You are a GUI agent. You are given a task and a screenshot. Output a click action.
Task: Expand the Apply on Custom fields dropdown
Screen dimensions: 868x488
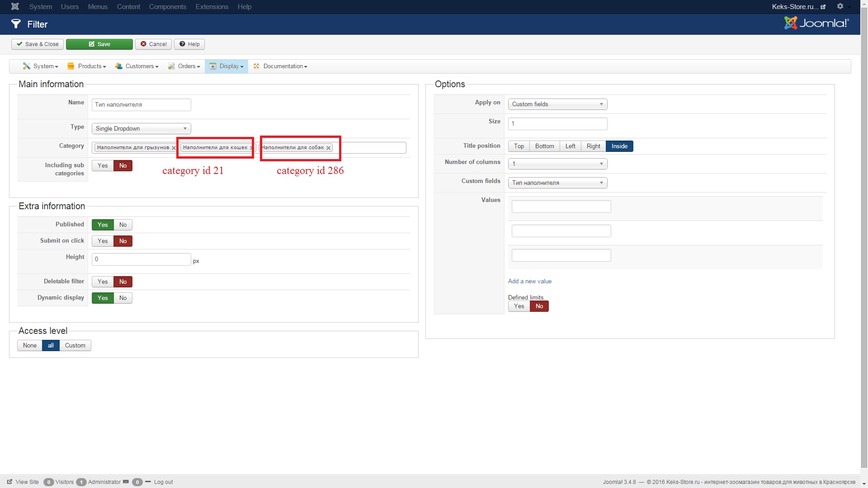tap(557, 104)
